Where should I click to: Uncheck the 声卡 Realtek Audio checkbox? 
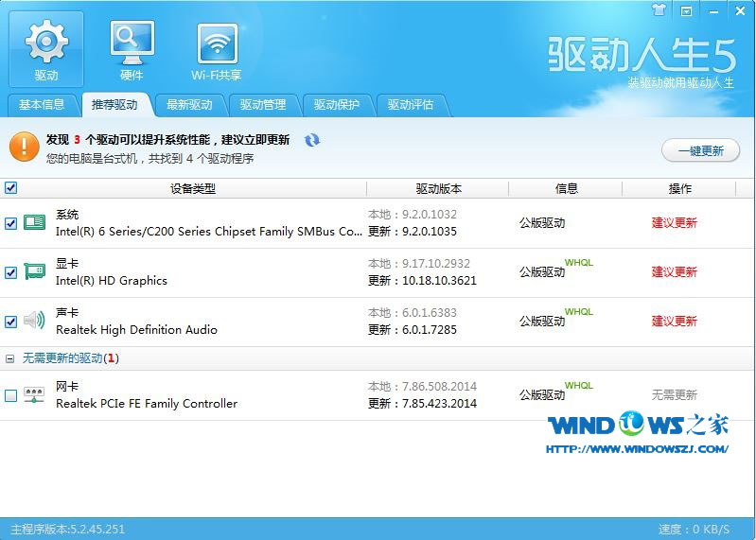(x=10, y=322)
